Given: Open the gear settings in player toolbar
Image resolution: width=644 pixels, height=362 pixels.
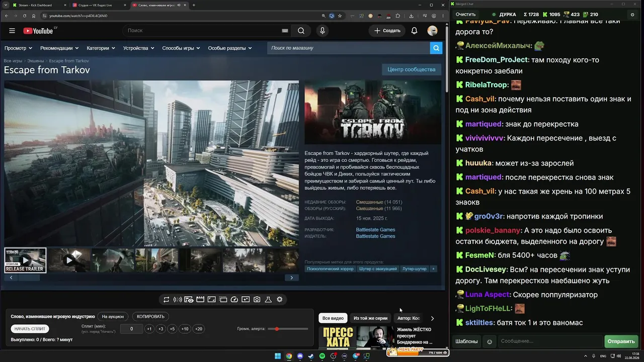Looking at the screenshot, I should [280, 300].
